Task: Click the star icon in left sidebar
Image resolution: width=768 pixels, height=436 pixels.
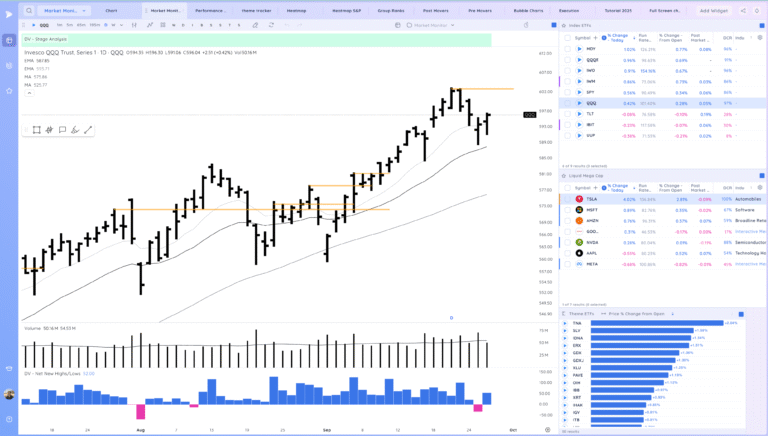Action: [9, 91]
